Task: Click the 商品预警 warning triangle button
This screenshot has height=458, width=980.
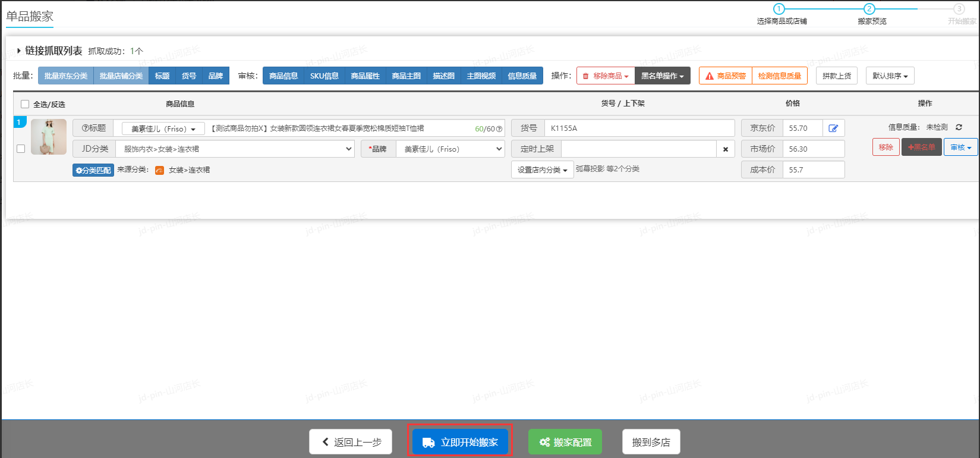Action: click(x=725, y=76)
